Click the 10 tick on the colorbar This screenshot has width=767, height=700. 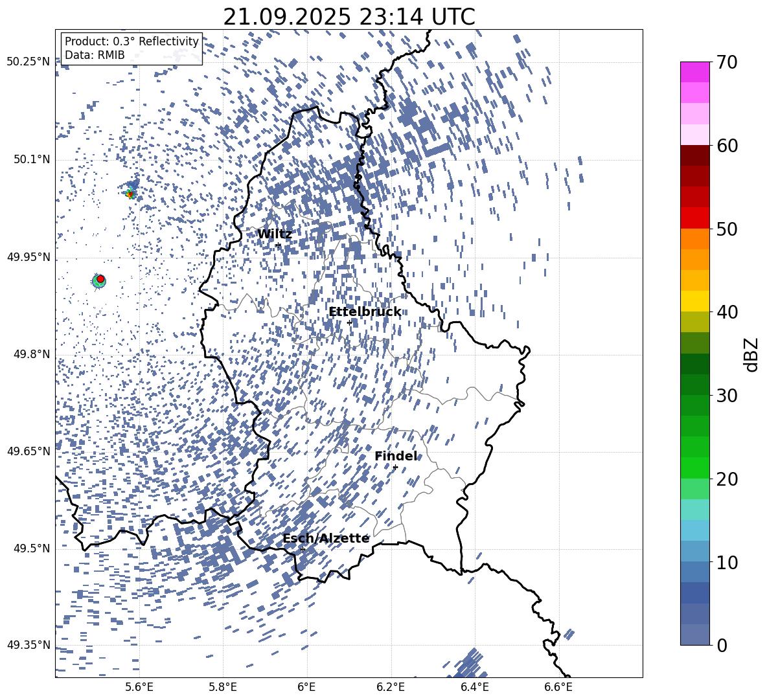point(727,561)
